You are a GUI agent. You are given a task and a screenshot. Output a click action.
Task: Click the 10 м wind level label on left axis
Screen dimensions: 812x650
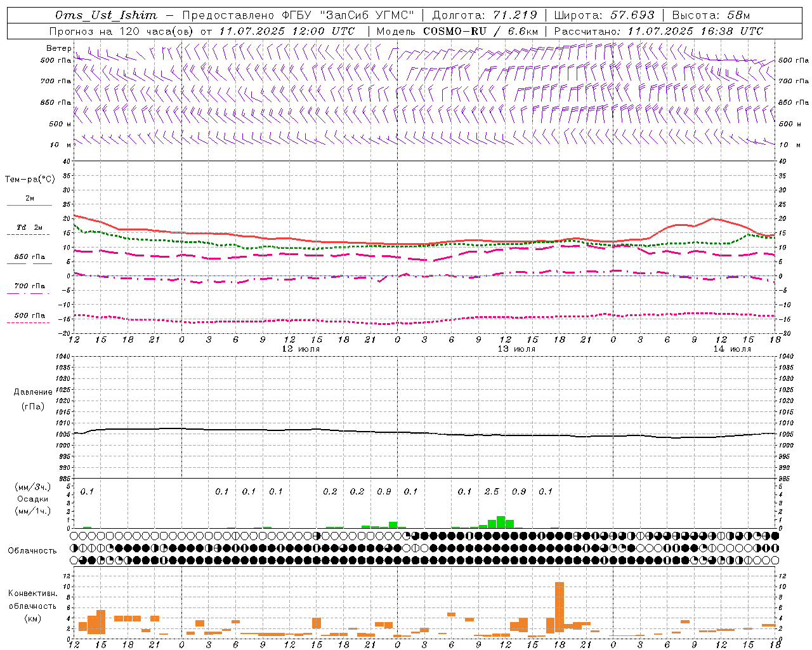61,145
